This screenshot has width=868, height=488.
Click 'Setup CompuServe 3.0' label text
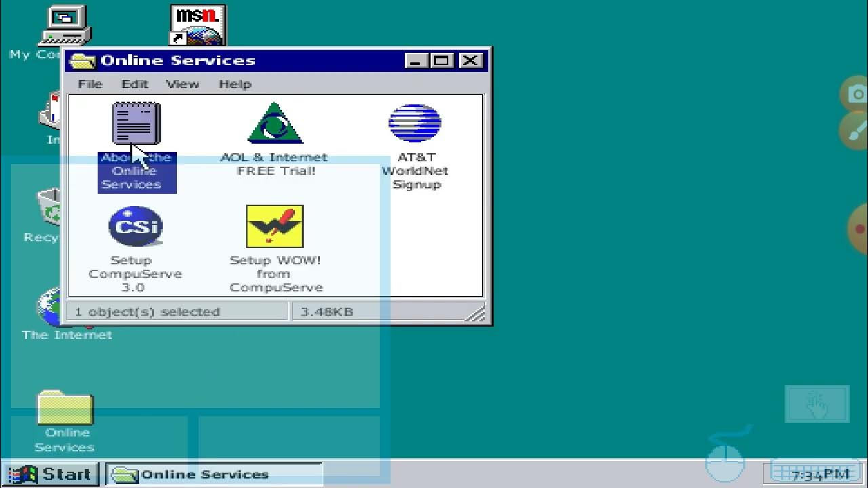pyautogui.click(x=135, y=274)
